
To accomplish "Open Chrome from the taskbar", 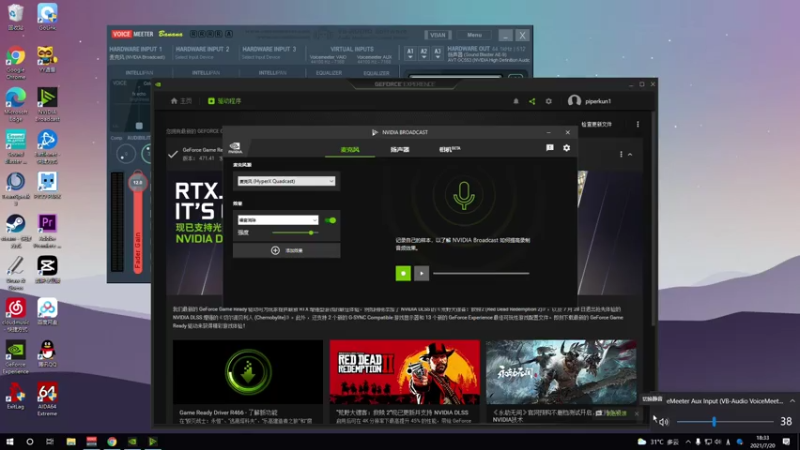I will click(x=112, y=441).
